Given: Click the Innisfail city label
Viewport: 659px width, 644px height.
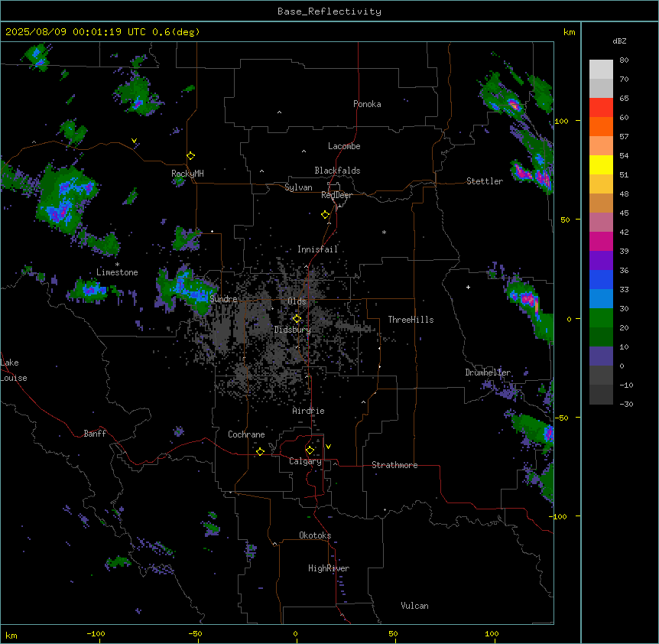Looking at the screenshot, I should pos(317,249).
